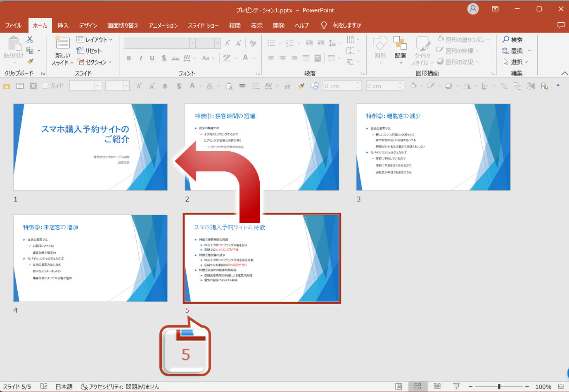Click the 置換 (Replace) button
569x392 pixels.
point(516,51)
